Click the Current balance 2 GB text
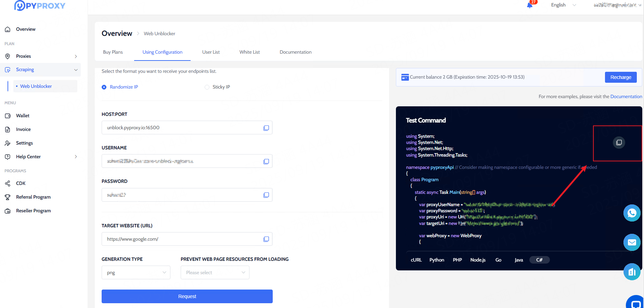 467,77
